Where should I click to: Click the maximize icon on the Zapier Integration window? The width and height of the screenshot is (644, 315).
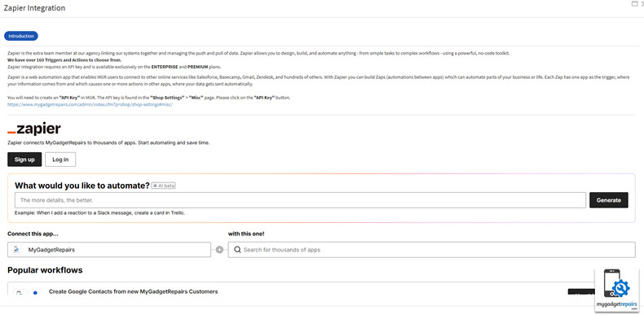coord(633,3)
